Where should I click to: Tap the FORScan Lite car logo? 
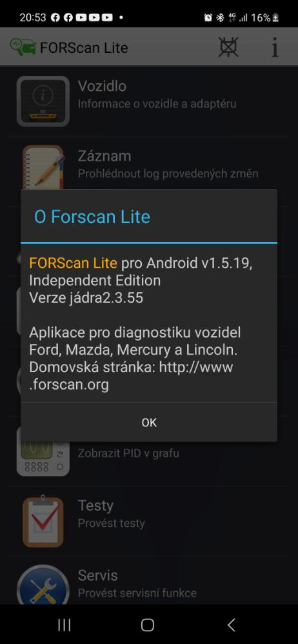[23, 47]
